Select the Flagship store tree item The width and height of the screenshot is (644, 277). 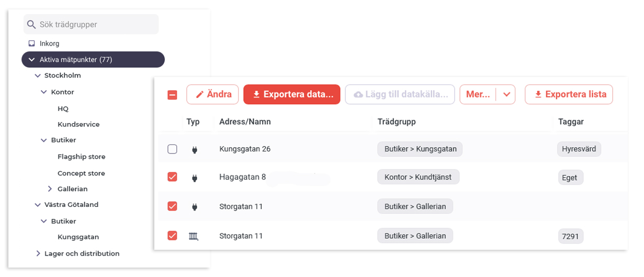(81, 157)
